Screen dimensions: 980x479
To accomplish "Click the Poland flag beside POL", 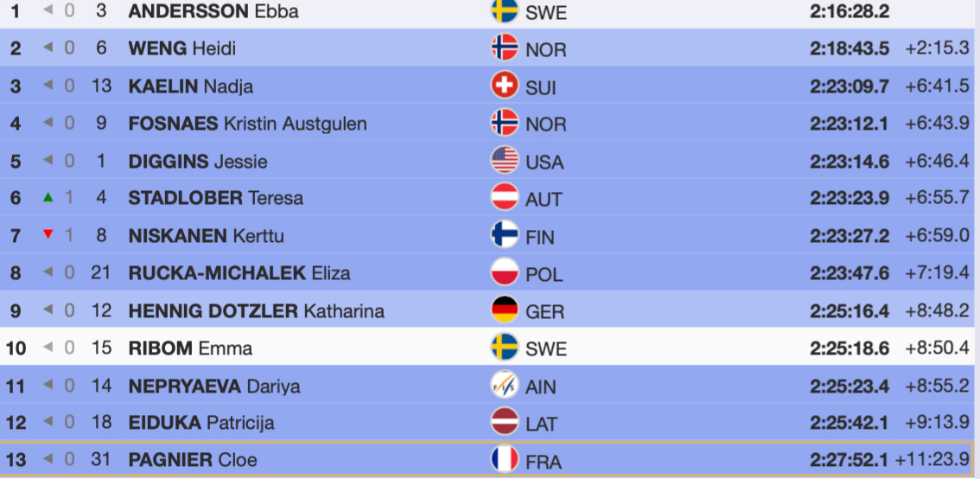I will pos(505,273).
